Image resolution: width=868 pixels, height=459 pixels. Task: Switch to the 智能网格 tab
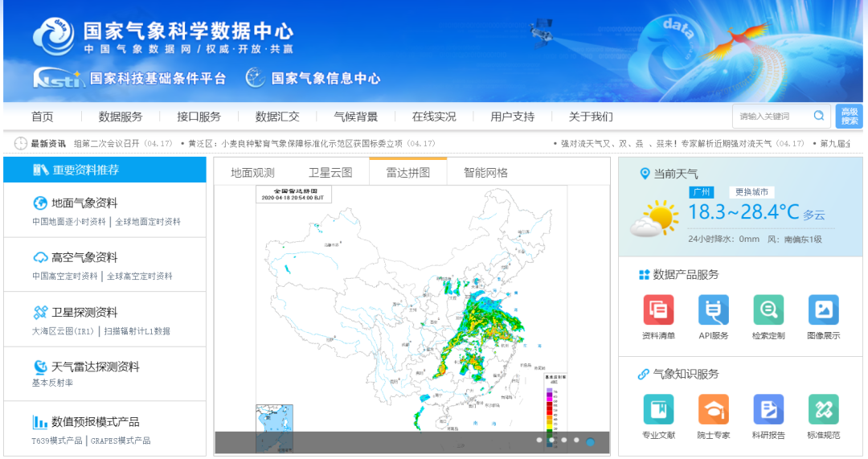click(485, 173)
